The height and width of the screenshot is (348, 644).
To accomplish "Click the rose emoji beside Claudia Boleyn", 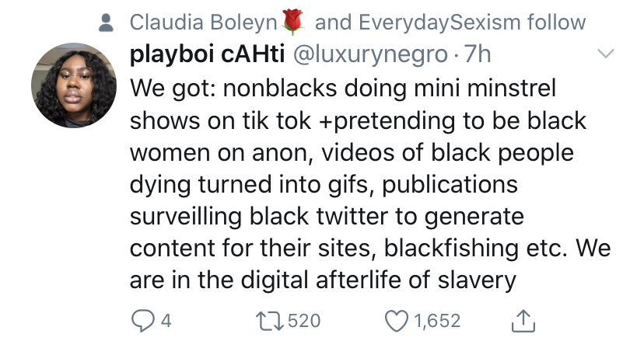I will point(293,21).
